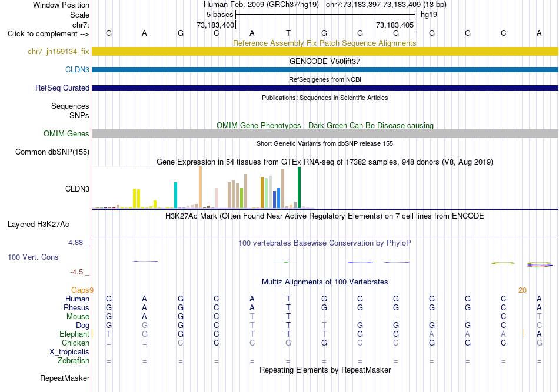
Task: Click the Sequences label
Action: coord(70,106)
